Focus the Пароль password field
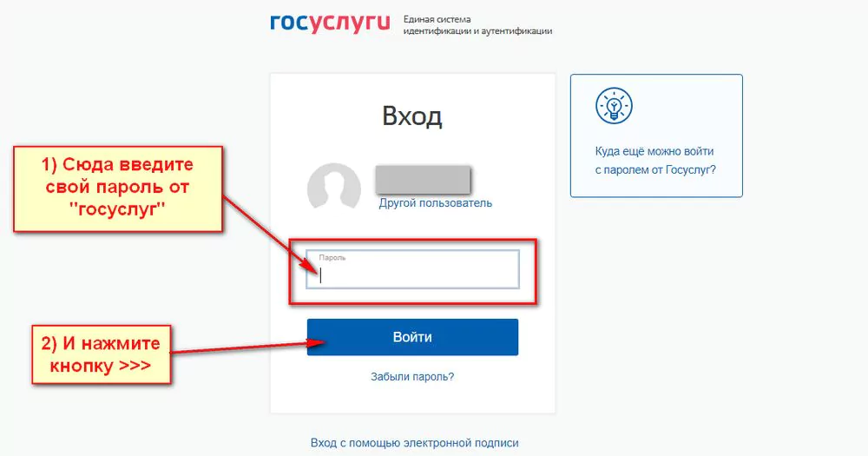Image resolution: width=868 pixels, height=456 pixels. click(x=412, y=269)
